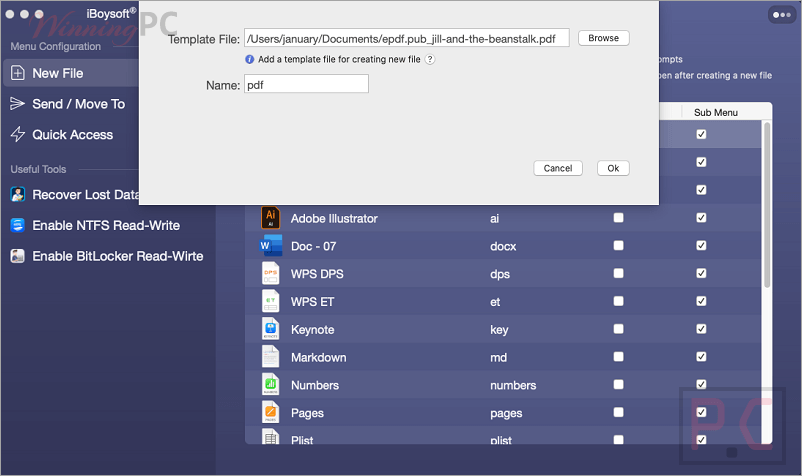This screenshot has height=476, width=802.
Task: Enable the unchecked box in Doc - 07 row
Action: pyautogui.click(x=618, y=245)
